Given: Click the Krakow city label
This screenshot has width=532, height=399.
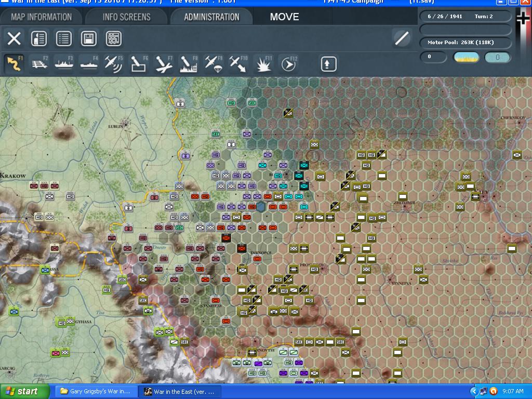Looking at the screenshot, I should pos(13,176).
